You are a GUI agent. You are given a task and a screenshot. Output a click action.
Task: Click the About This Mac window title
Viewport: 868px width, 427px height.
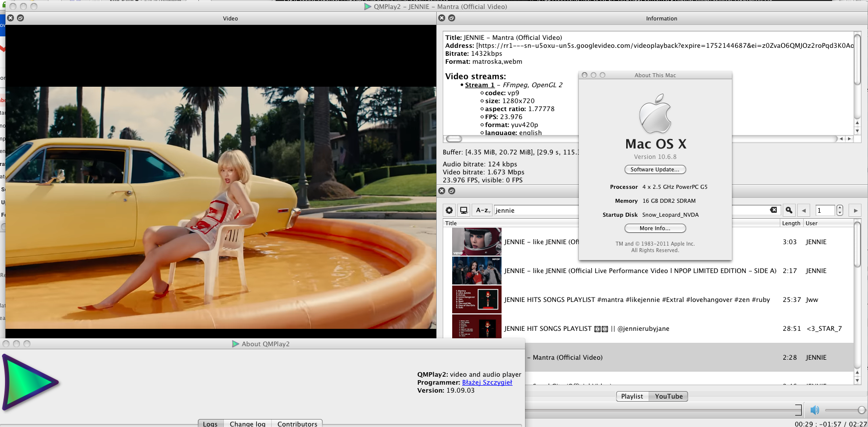tap(655, 75)
